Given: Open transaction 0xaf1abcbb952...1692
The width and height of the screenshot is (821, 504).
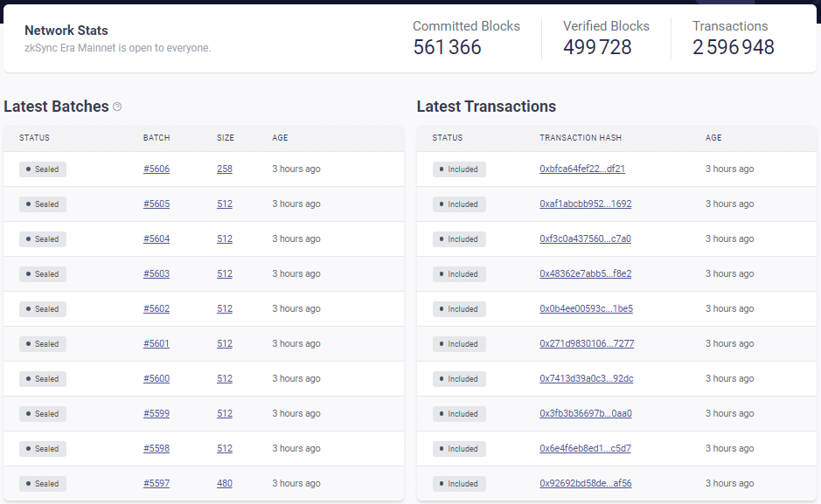Looking at the screenshot, I should pyautogui.click(x=585, y=204).
